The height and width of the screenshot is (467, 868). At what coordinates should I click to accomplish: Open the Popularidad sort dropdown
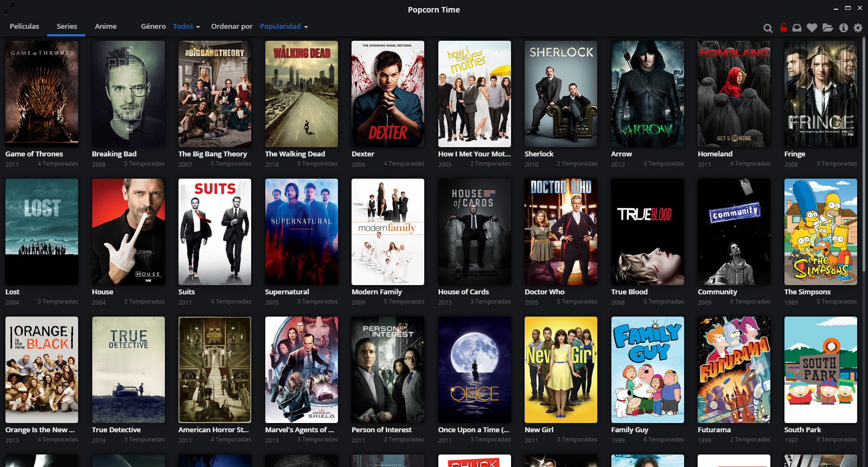click(284, 26)
